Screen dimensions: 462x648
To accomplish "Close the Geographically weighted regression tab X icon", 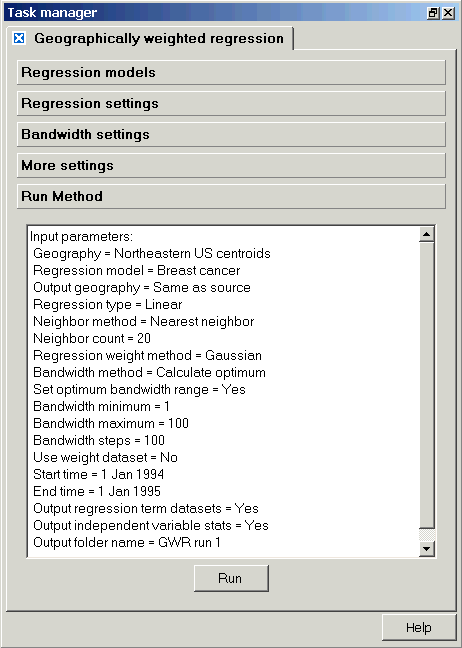I will (19, 38).
